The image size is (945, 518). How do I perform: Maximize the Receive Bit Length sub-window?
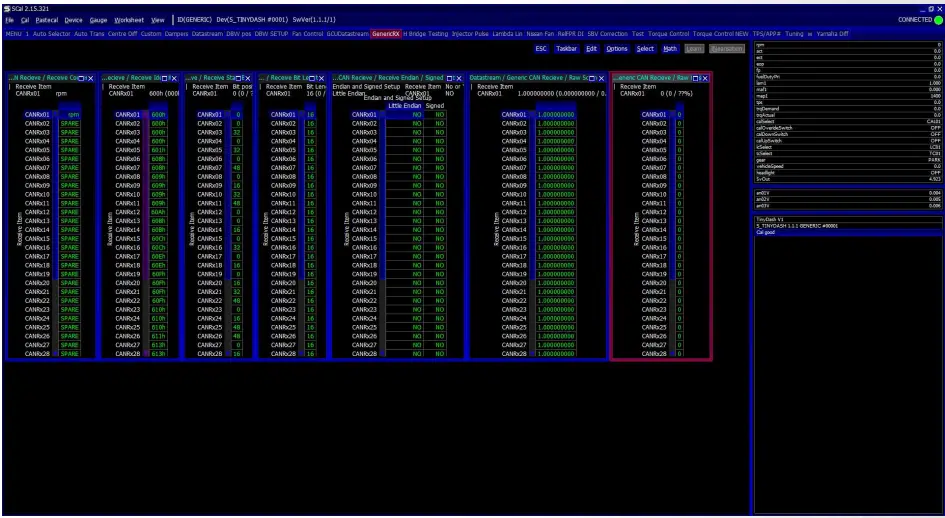(312, 78)
